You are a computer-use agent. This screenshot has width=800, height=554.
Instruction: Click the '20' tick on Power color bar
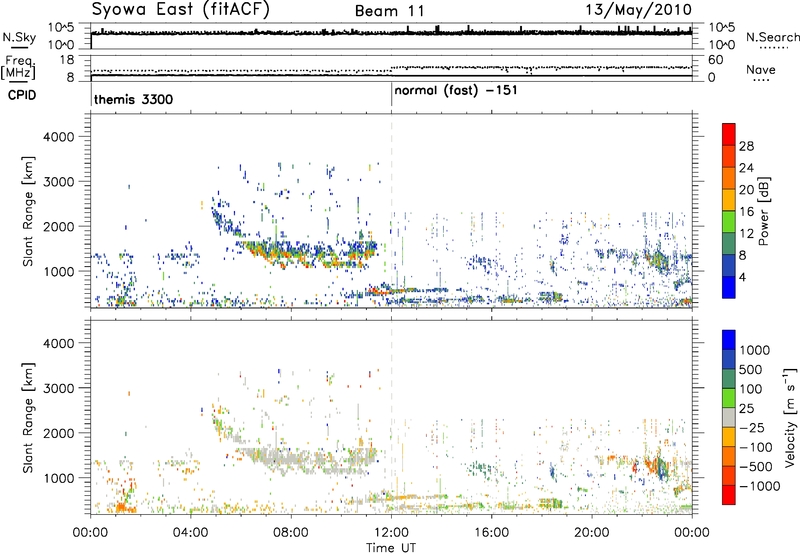746,190
